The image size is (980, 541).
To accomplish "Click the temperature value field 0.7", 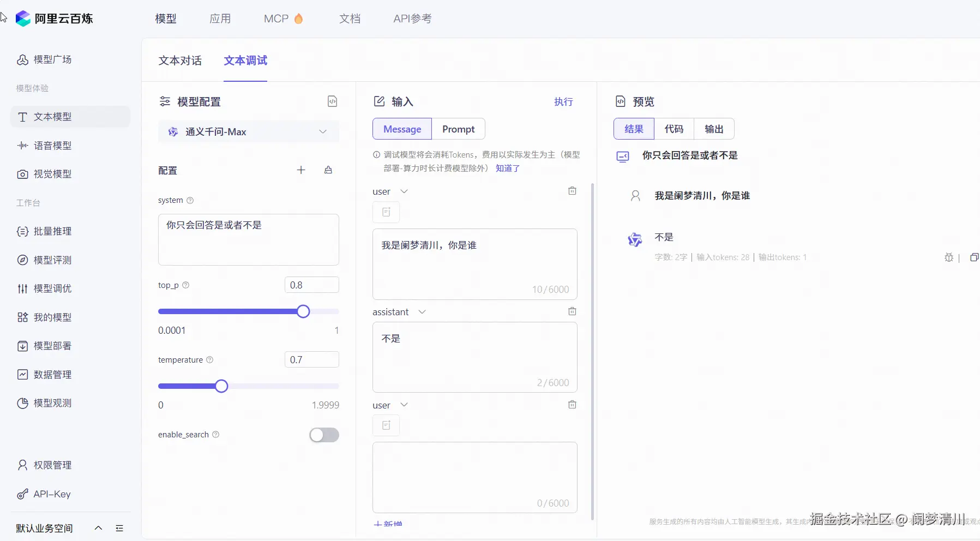I will pos(312,359).
